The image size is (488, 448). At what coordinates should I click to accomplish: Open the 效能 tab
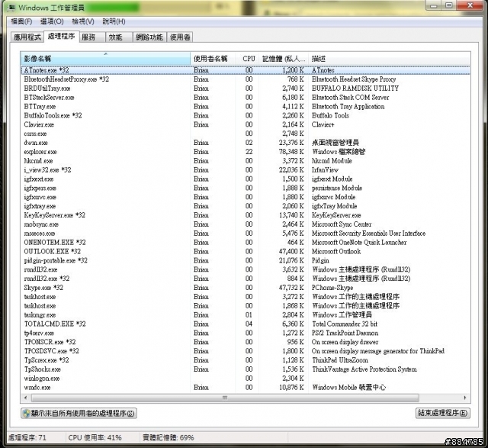click(x=119, y=37)
